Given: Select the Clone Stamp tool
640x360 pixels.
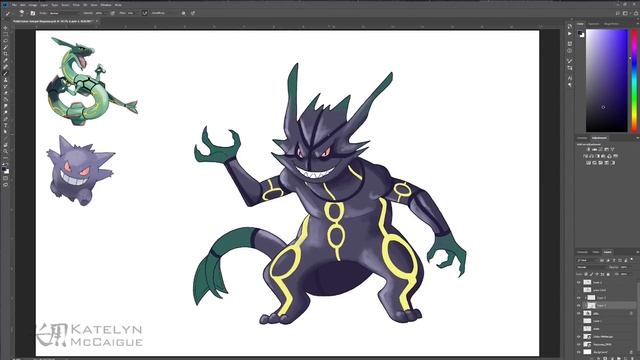Looking at the screenshot, I should click(5, 80).
